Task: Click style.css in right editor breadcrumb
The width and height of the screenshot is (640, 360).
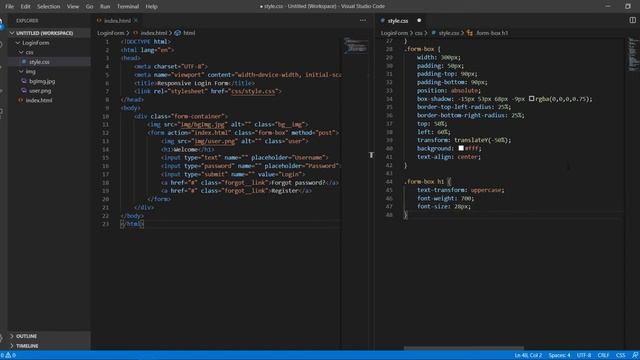Action: (x=449, y=33)
